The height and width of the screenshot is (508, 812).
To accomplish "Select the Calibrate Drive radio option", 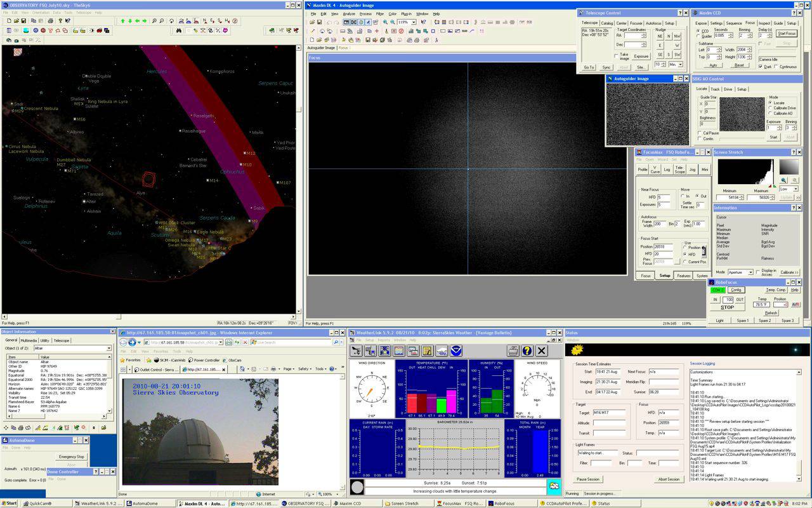I will pyautogui.click(x=770, y=108).
